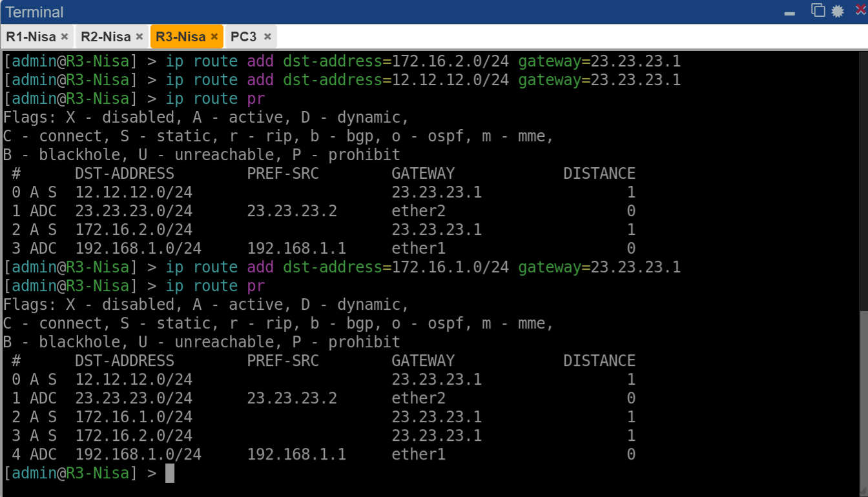Image resolution: width=868 pixels, height=497 pixels.
Task: Click 192.168.1.1 pref-src in second table
Action: pos(296,454)
